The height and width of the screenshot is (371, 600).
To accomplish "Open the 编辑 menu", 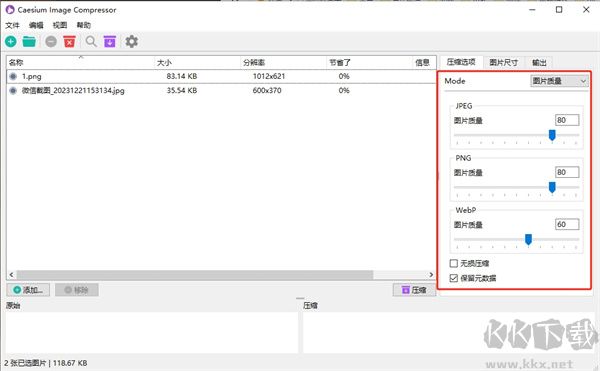I will coord(36,25).
